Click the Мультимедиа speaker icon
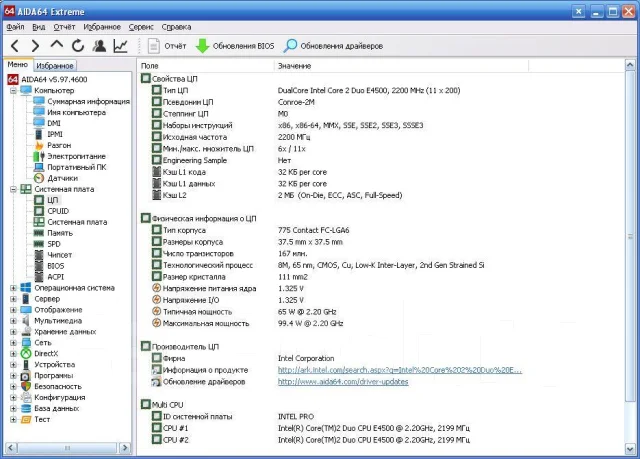Image resolution: width=640 pixels, height=459 pixels. [26, 321]
